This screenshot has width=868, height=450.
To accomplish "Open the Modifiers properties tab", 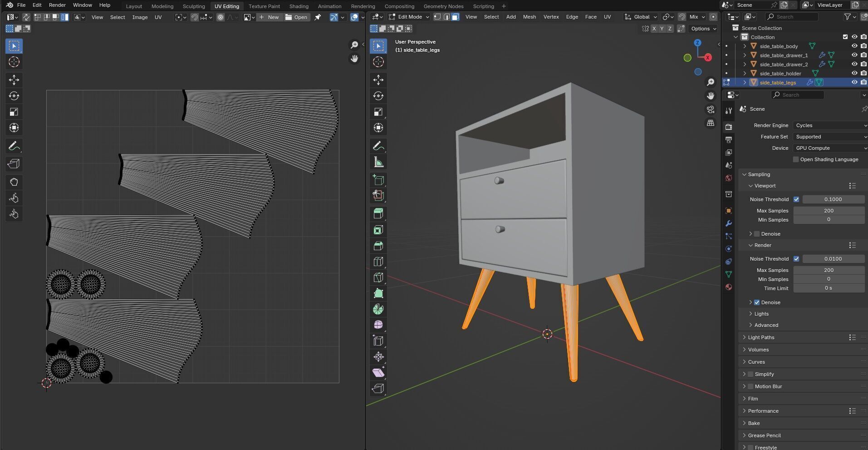I will click(729, 223).
